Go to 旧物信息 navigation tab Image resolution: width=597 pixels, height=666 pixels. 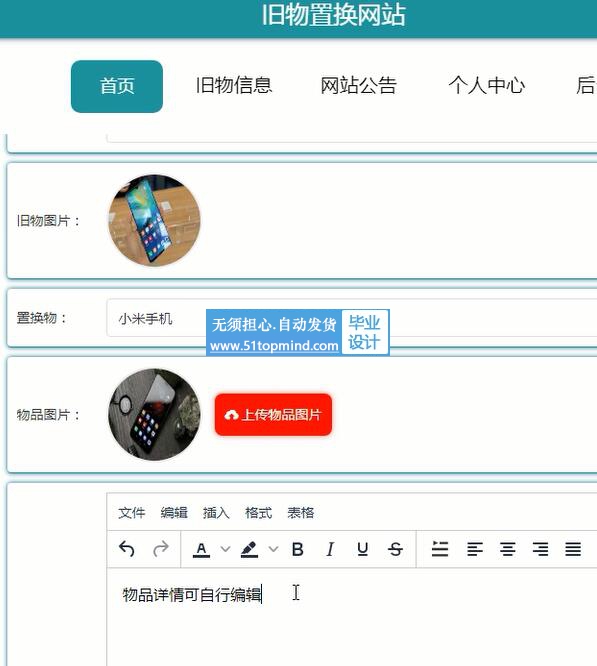pyautogui.click(x=234, y=86)
